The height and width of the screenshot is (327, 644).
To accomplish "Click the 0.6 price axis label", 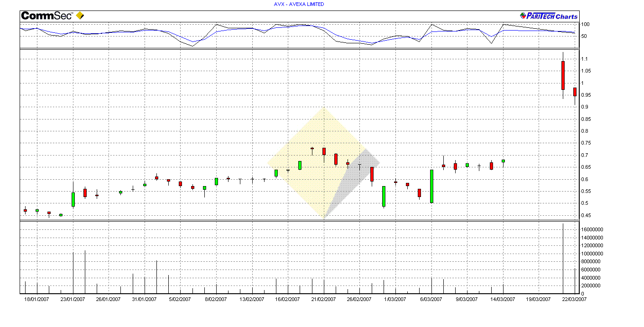I will click(584, 180).
